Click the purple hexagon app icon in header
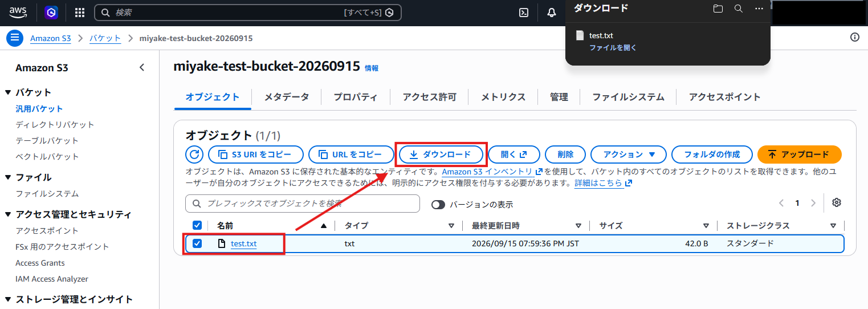Viewport: 868px width, 309px height. tap(51, 13)
